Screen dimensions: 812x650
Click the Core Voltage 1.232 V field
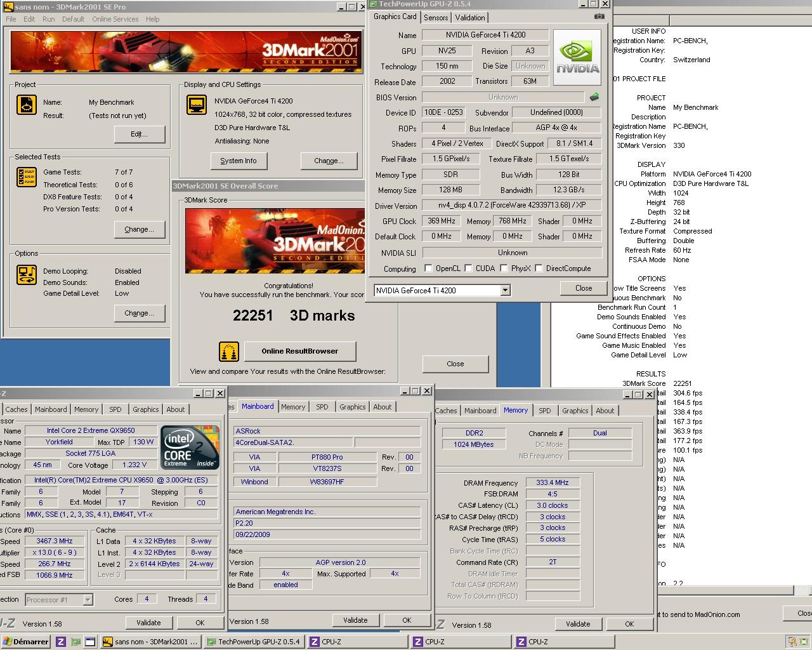pyautogui.click(x=134, y=465)
